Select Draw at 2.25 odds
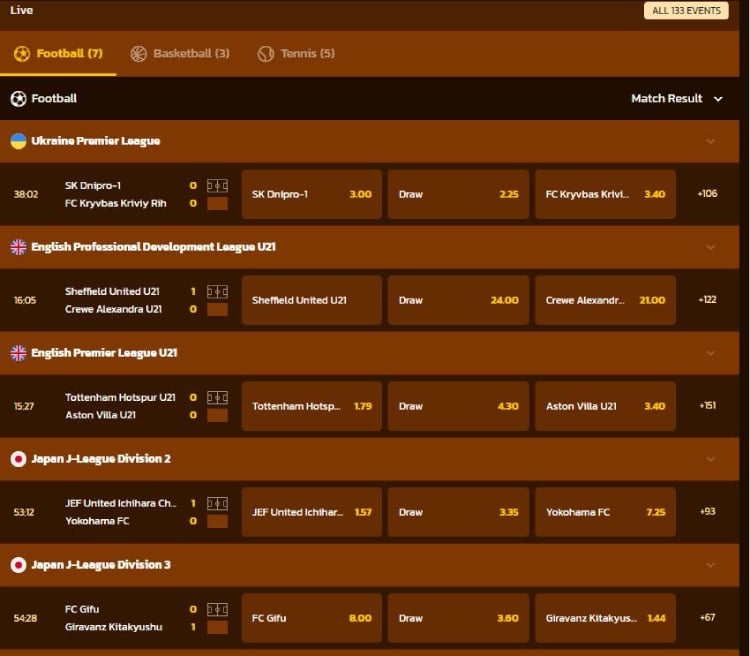This screenshot has height=656, width=750. point(458,194)
